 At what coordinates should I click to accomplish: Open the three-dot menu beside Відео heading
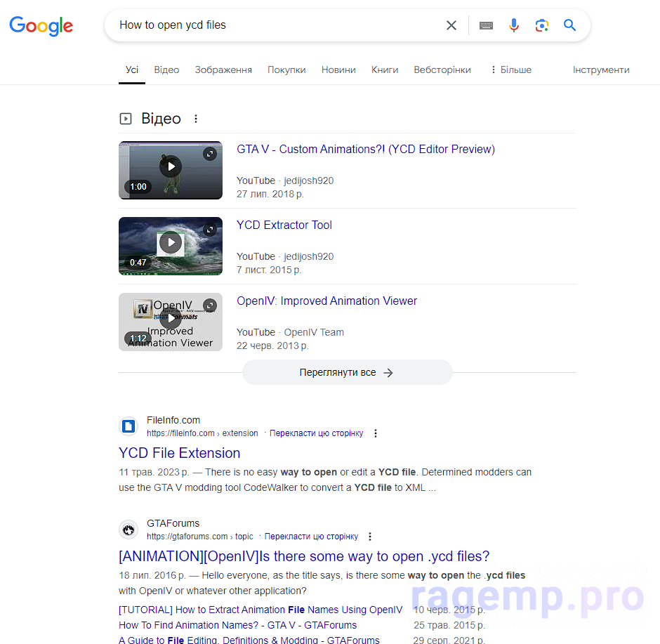click(x=196, y=119)
